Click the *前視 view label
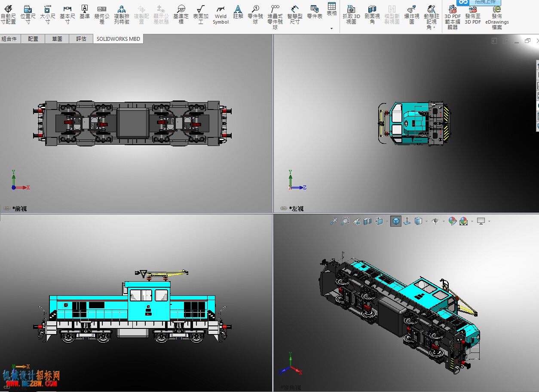Screen dimensions: 539x392 [x=20, y=209]
